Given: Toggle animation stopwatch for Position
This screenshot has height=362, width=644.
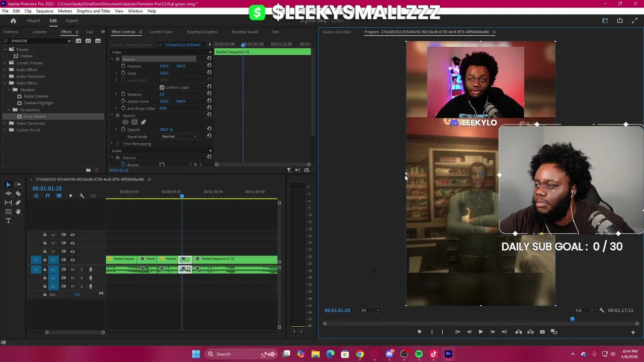Looking at the screenshot, I should (x=123, y=66).
